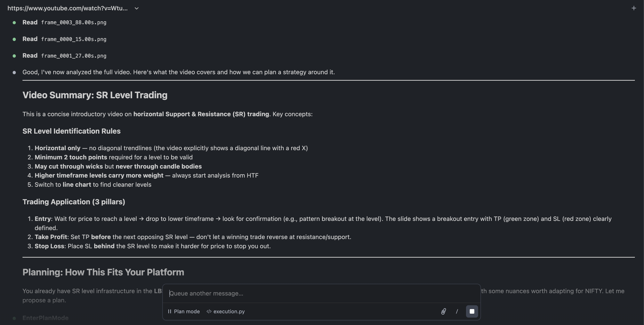The image size is (644, 325).
Task: Click the code brackets icon beside execution.py
Action: click(209, 312)
